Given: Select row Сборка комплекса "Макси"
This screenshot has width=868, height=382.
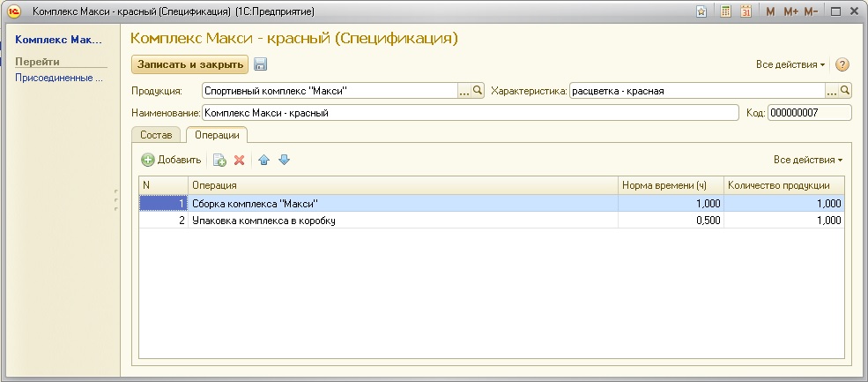Looking at the screenshot, I should (x=491, y=204).
